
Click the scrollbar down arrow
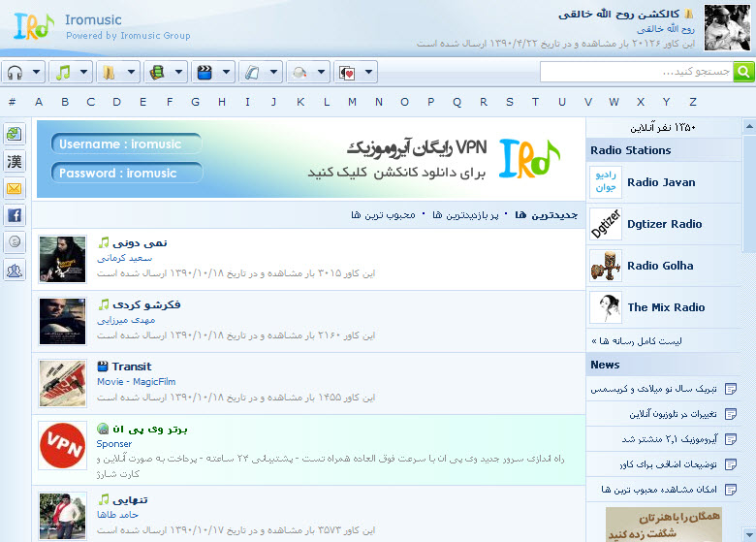tap(749, 534)
